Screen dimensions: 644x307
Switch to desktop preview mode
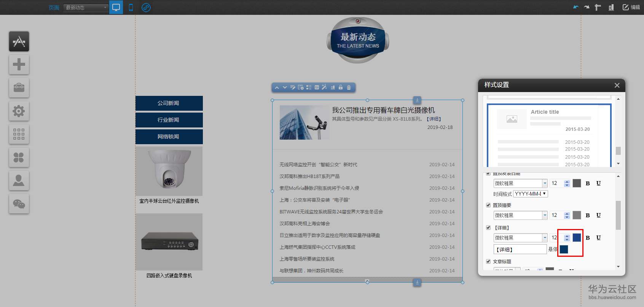pyautogui.click(x=116, y=7)
